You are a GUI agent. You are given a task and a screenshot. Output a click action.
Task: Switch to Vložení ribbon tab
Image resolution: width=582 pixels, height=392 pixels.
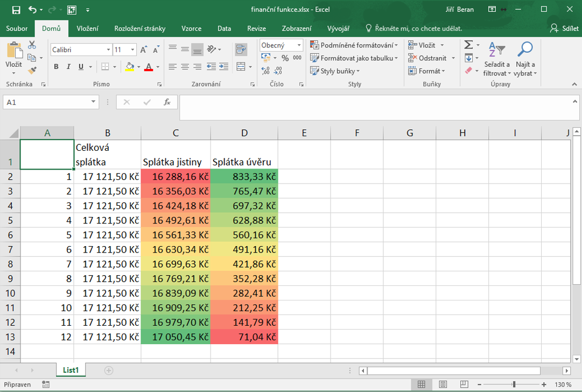[x=88, y=29]
